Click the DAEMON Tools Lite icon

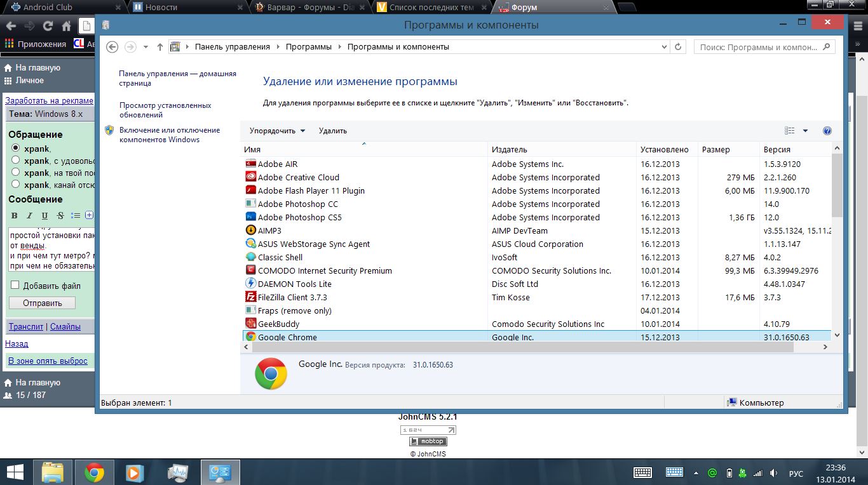pyautogui.click(x=250, y=284)
